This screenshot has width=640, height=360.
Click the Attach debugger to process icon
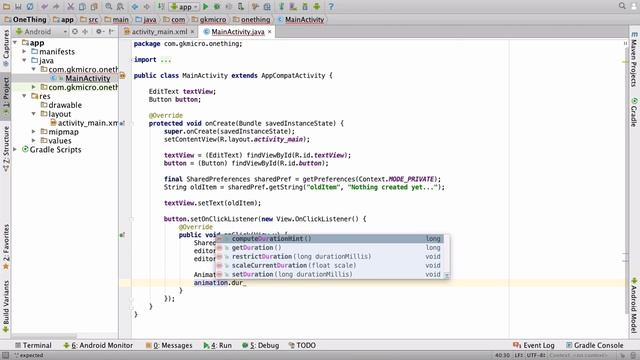click(x=241, y=7)
